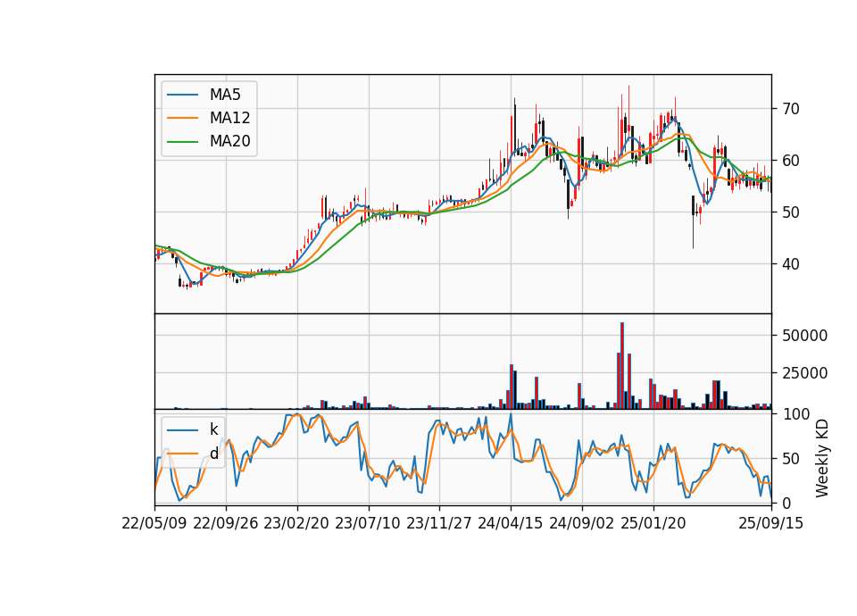Click the volume axis value 50000

click(x=804, y=336)
